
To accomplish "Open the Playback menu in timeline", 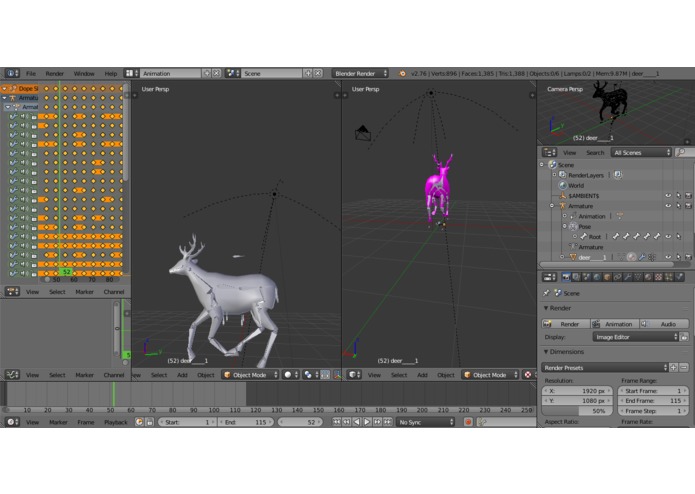I will click(x=115, y=422).
